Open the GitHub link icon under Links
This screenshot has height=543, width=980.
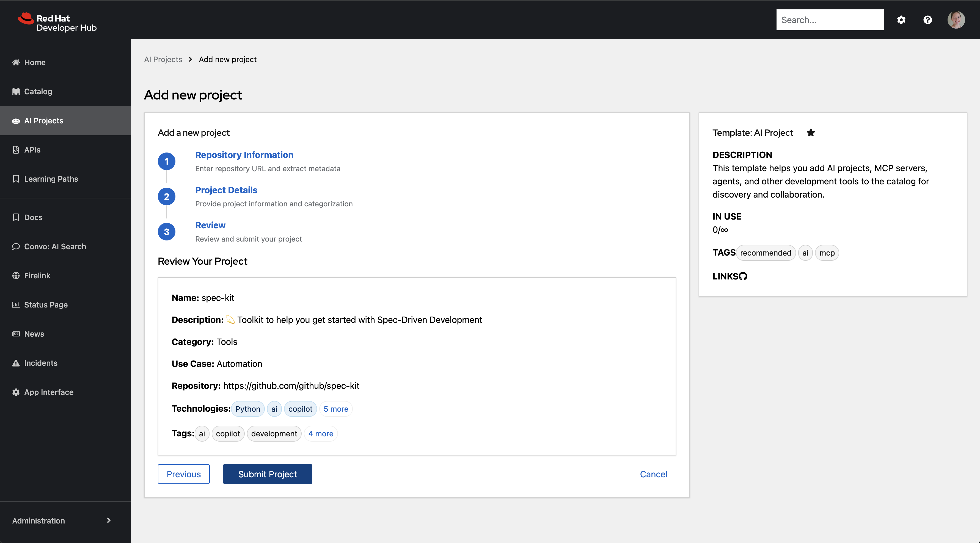[743, 276]
